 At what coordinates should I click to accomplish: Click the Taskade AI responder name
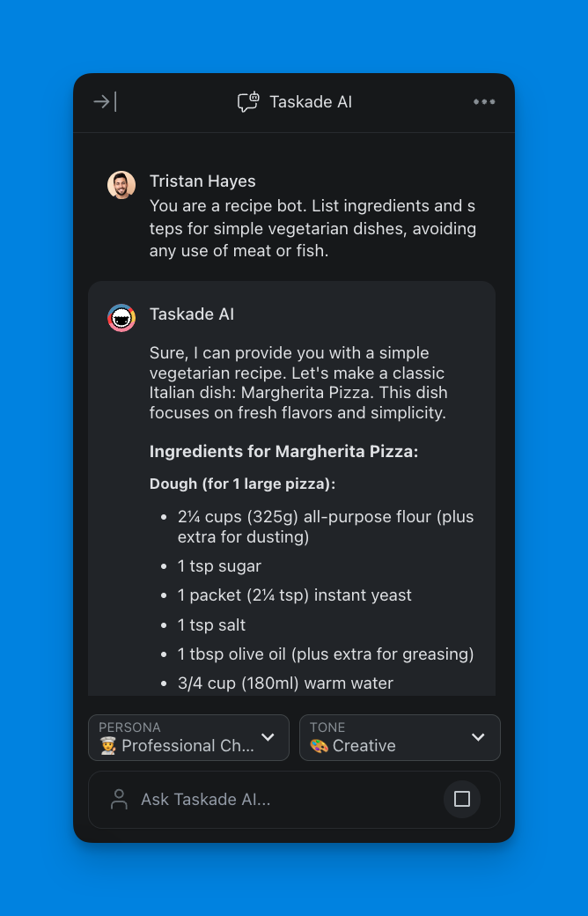tap(192, 314)
